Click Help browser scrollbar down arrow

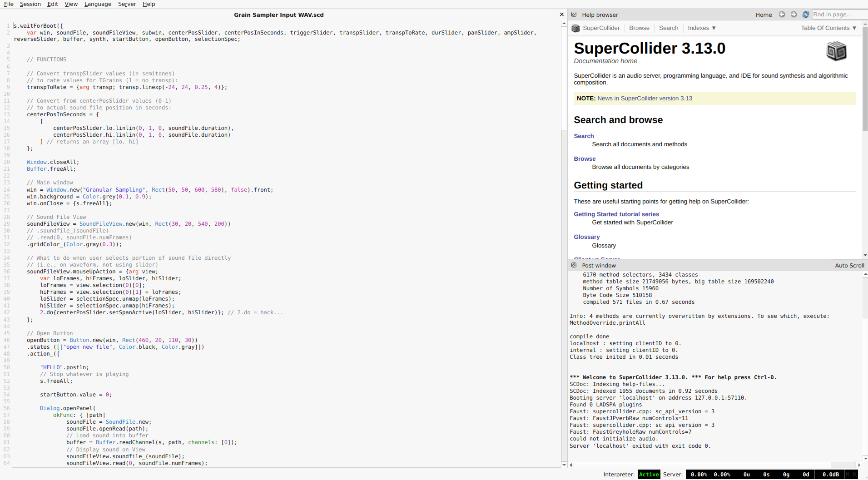point(865,255)
